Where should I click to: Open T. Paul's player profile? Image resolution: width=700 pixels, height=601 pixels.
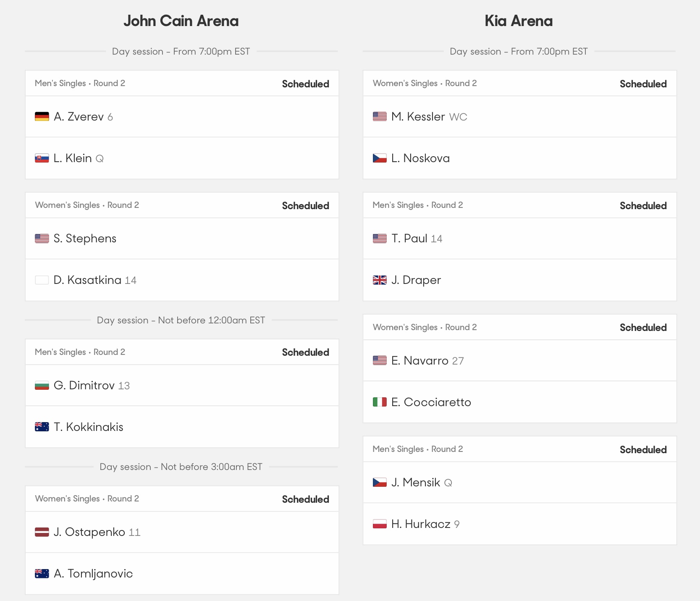[409, 239]
